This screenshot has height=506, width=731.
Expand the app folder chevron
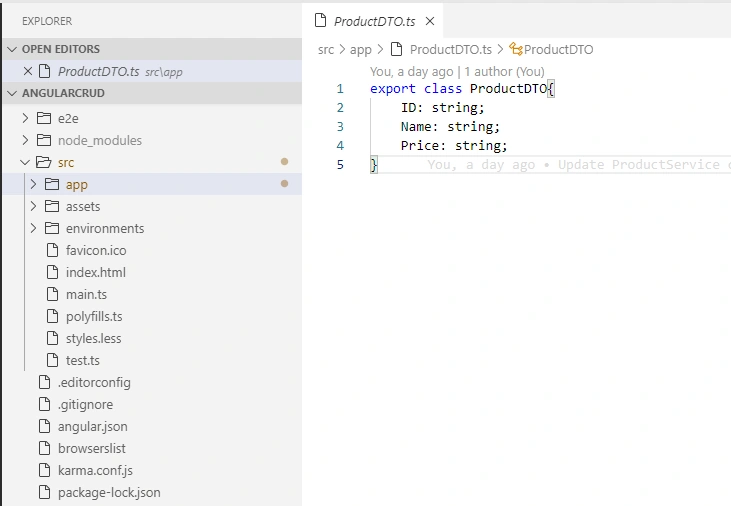coord(34,184)
